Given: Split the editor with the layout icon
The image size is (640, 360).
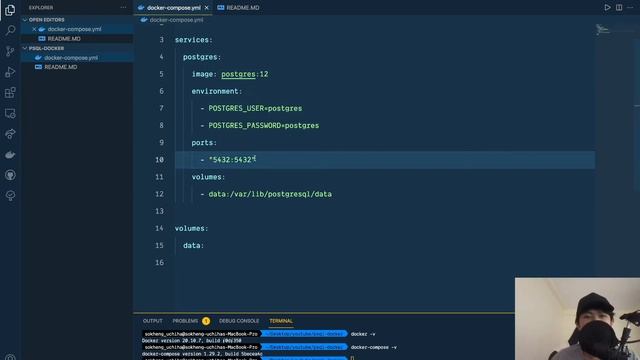Looking at the screenshot, I should [619, 7].
